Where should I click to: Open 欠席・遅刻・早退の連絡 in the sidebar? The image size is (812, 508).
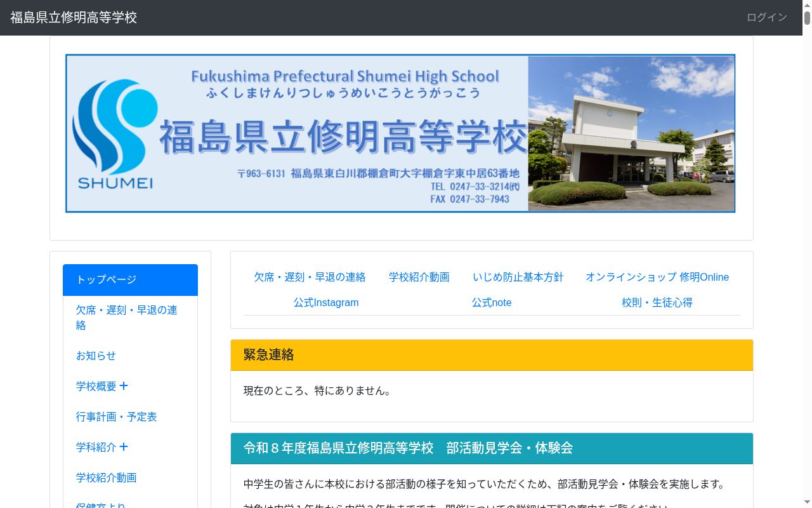[x=130, y=317]
